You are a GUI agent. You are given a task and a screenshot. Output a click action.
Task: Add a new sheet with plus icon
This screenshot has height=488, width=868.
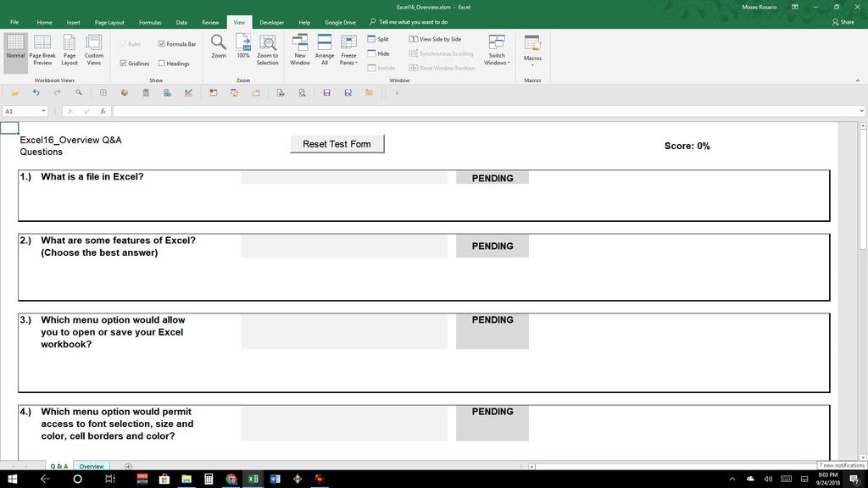click(x=129, y=467)
